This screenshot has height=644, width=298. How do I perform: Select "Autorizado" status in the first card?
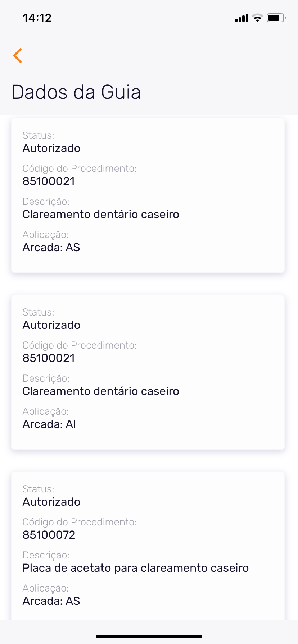(51, 148)
